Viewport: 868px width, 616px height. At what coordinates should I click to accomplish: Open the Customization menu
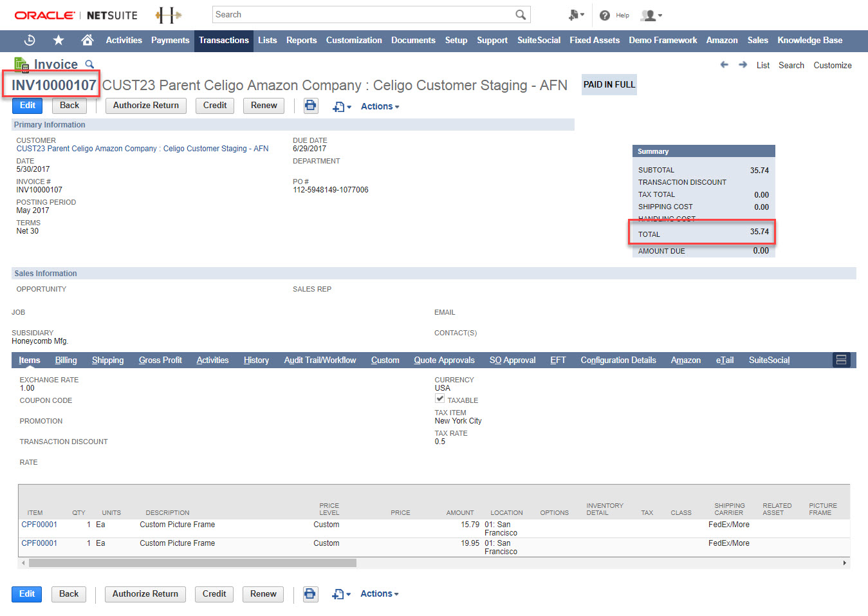coord(354,41)
